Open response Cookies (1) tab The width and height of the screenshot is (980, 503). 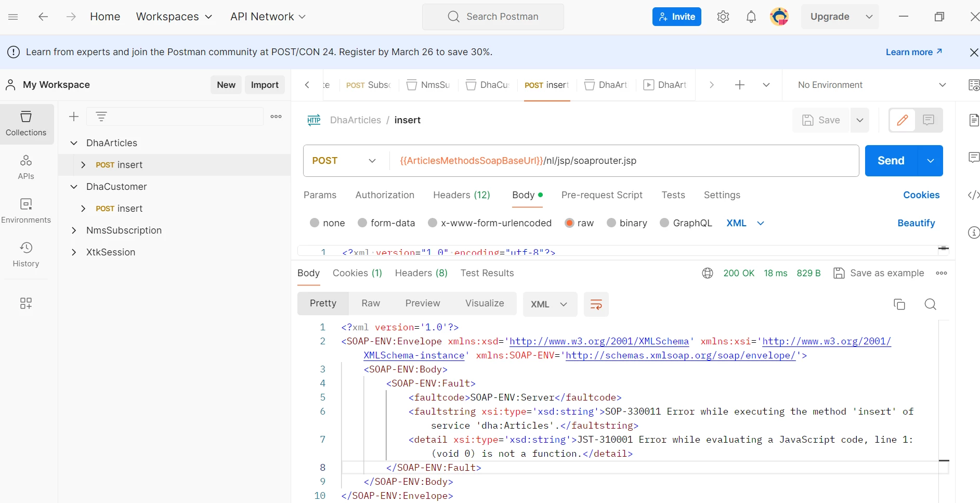[357, 273]
